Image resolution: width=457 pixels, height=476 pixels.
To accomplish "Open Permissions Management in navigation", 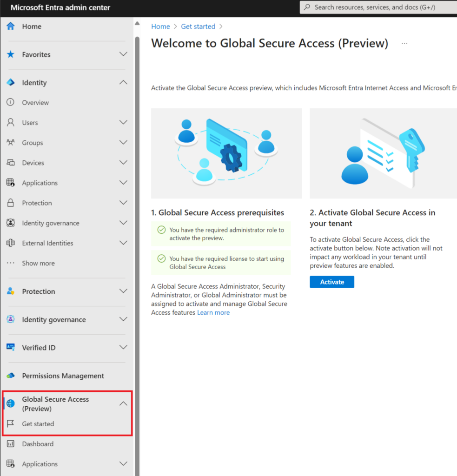I will tap(63, 376).
